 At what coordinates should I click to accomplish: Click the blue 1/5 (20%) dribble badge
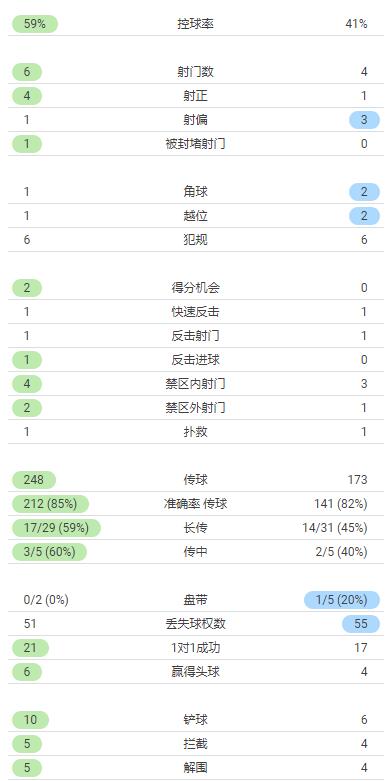(x=342, y=600)
